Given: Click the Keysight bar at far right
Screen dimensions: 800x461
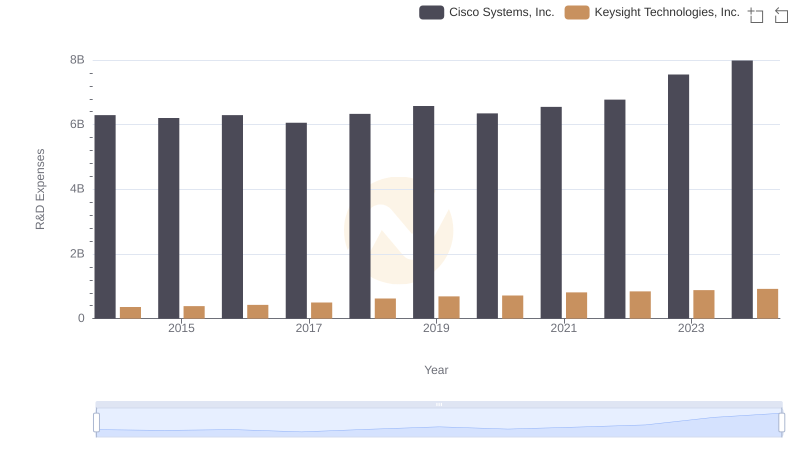Looking at the screenshot, I should tap(768, 304).
